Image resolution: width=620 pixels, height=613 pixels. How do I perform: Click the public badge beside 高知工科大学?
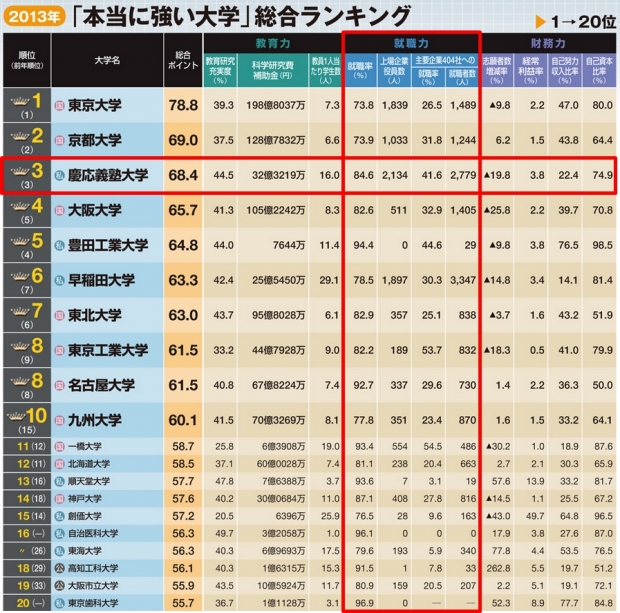tap(59, 568)
